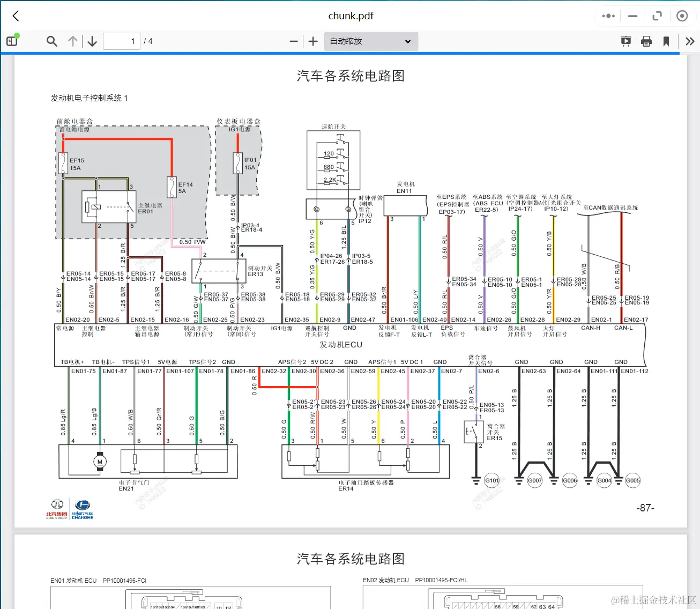
Task: Zoom out with the minus button
Action: [293, 41]
